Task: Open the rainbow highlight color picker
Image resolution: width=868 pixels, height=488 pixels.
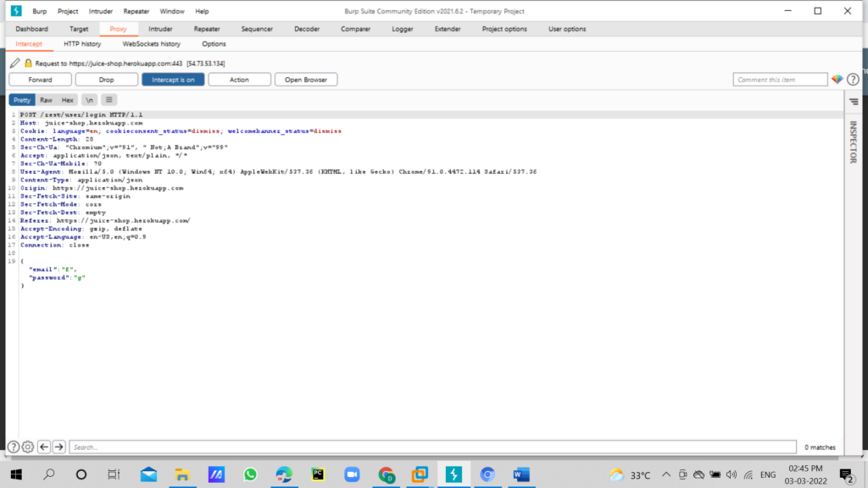Action: pos(837,80)
